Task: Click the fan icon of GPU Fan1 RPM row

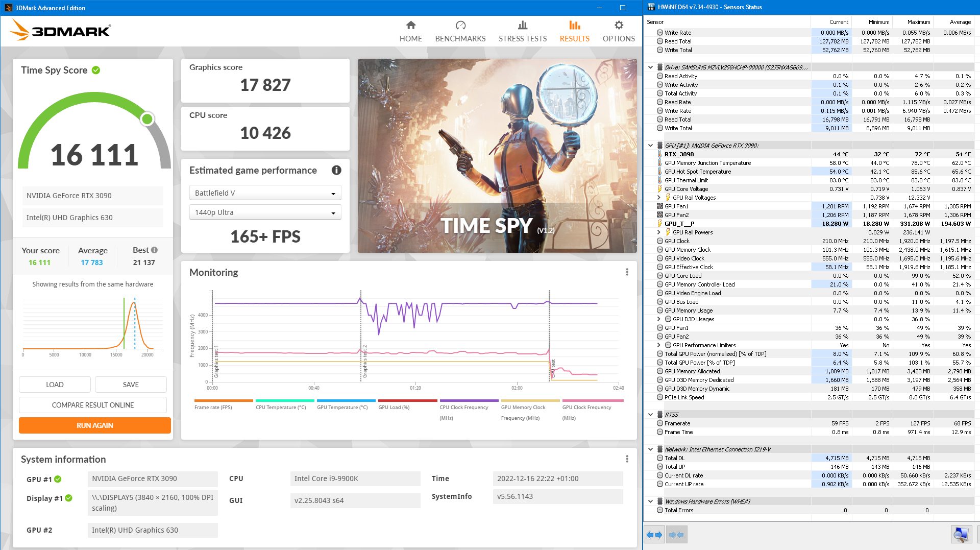Action: pos(660,206)
